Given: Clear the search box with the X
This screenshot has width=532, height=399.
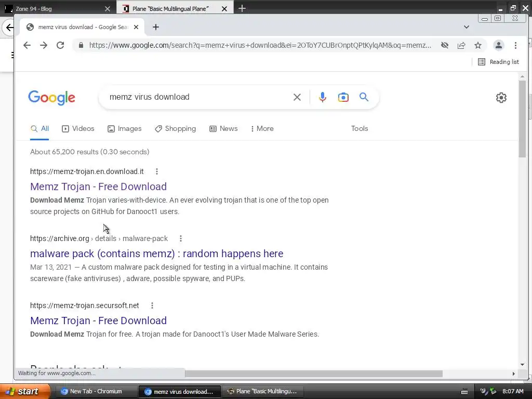Looking at the screenshot, I should pos(297,97).
